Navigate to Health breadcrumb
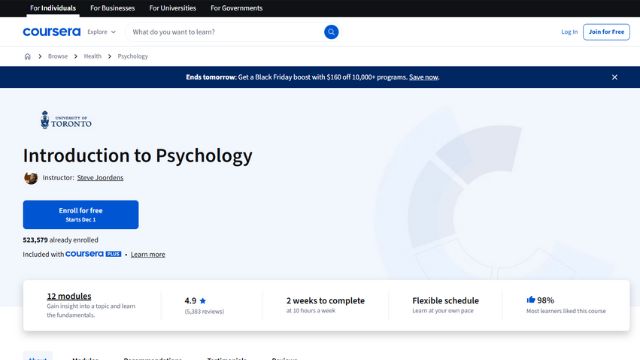Image resolution: width=640 pixels, height=360 pixels. click(x=92, y=56)
